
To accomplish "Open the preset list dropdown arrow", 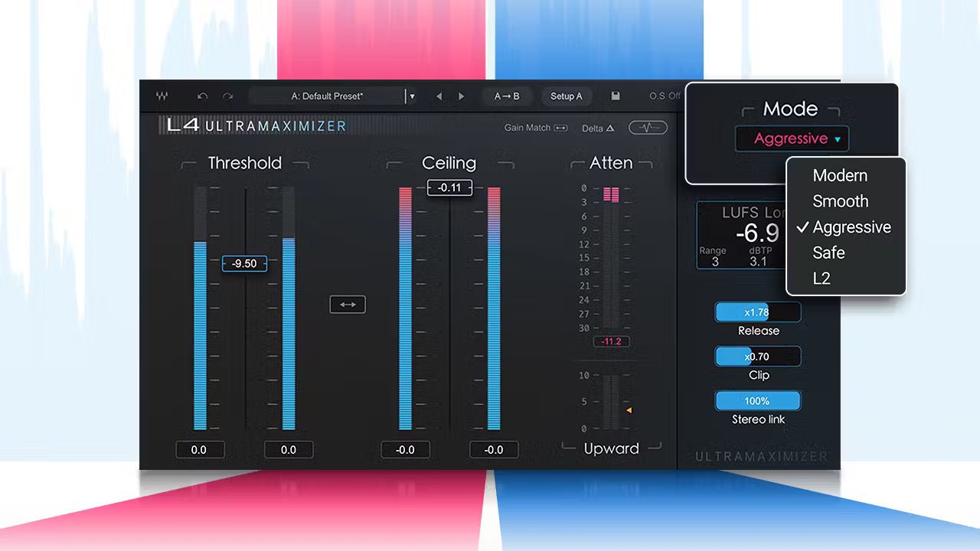I will 412,96.
